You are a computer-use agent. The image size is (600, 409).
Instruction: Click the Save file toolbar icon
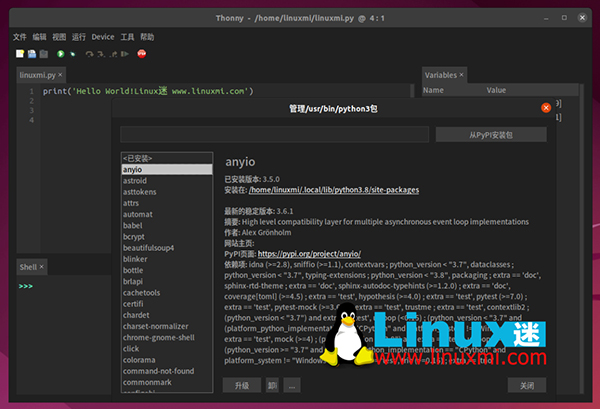coord(41,53)
